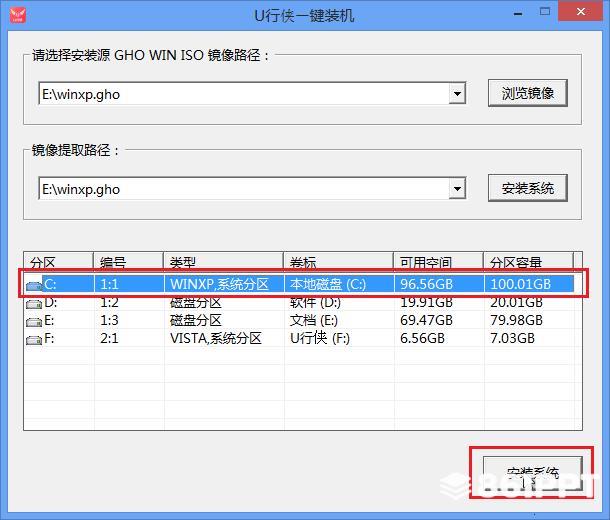Click the D: drive icon
Image resolution: width=610 pixels, height=520 pixels.
pyautogui.click(x=34, y=304)
